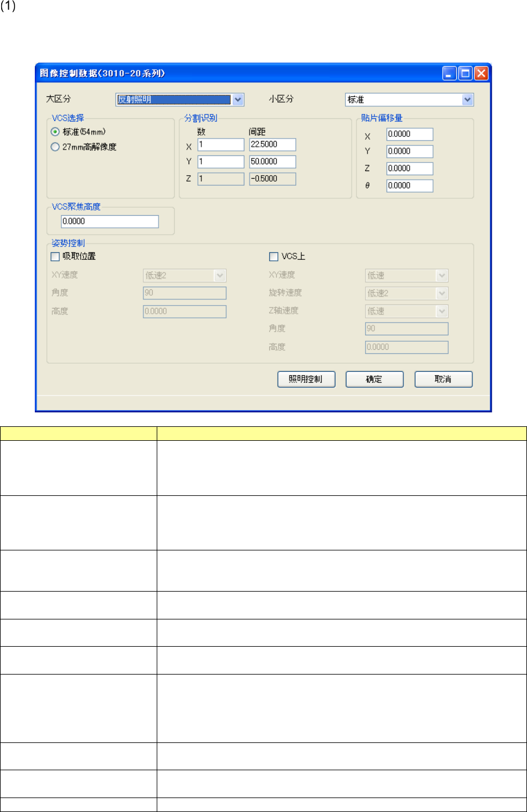Select the 标准(54mm) radio button
Image resolution: width=527 pixels, height=812 pixels.
click(x=55, y=132)
